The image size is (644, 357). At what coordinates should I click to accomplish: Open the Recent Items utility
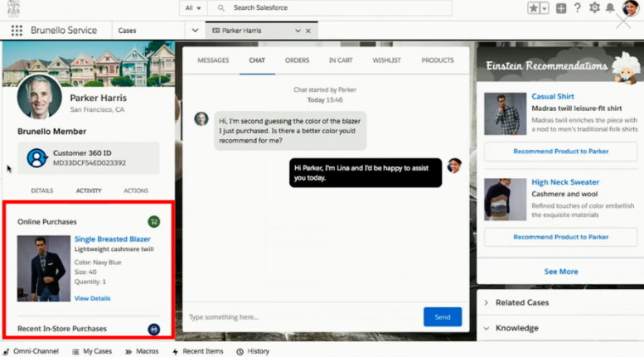point(198,351)
